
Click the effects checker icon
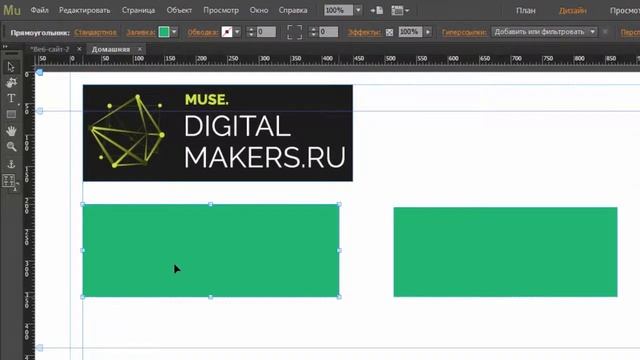click(389, 32)
